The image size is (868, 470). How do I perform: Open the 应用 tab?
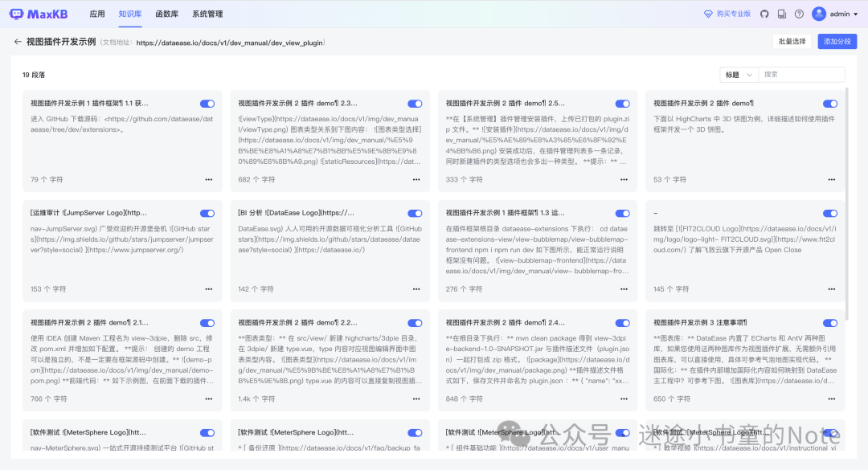point(97,14)
